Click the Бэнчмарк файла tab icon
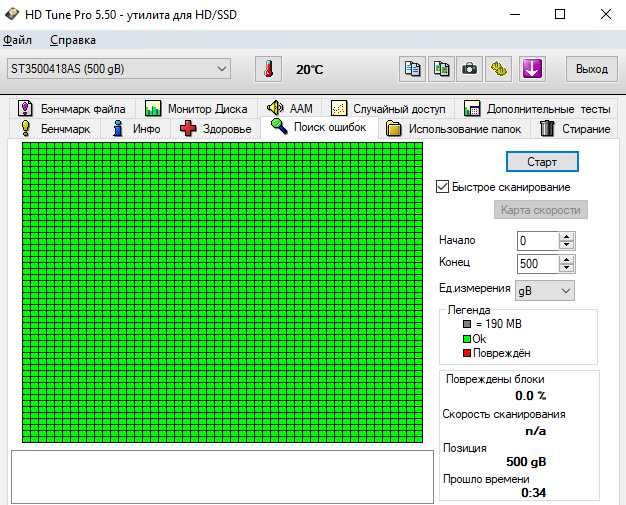Screen dimensions: 626x505 coord(25,108)
